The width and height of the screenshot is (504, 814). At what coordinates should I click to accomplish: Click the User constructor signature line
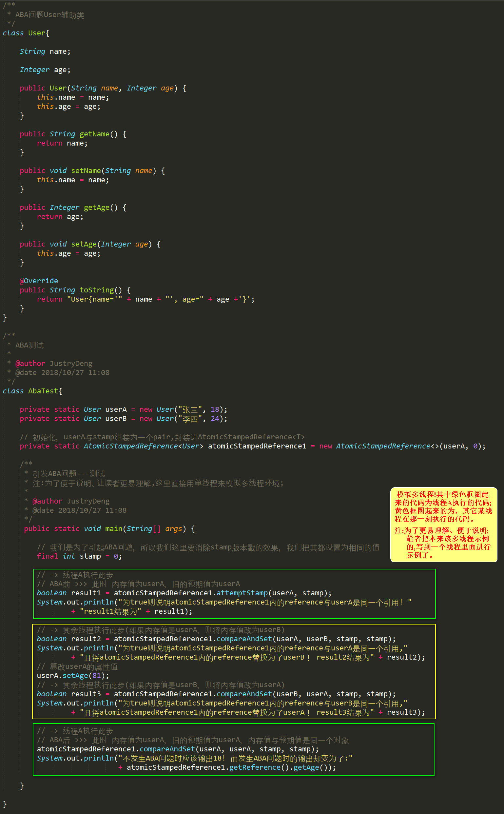click(x=103, y=88)
